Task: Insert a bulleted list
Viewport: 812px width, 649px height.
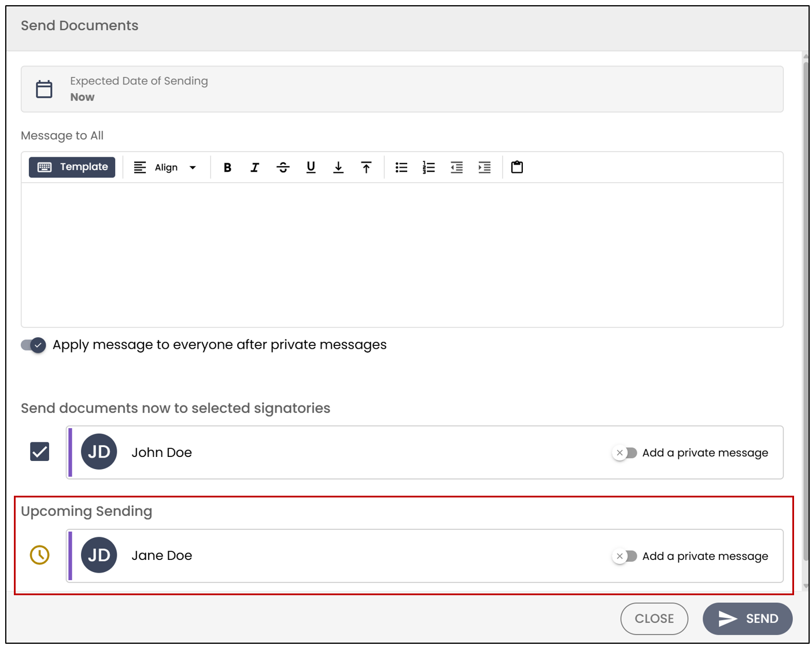Action: point(401,168)
